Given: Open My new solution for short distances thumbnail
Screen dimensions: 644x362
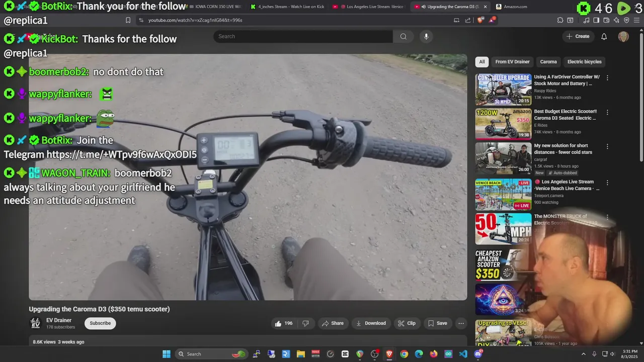Looking at the screenshot, I should [x=503, y=158].
